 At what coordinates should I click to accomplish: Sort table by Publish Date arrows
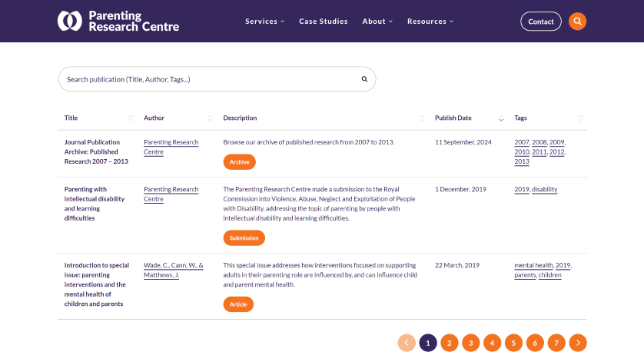click(x=501, y=118)
